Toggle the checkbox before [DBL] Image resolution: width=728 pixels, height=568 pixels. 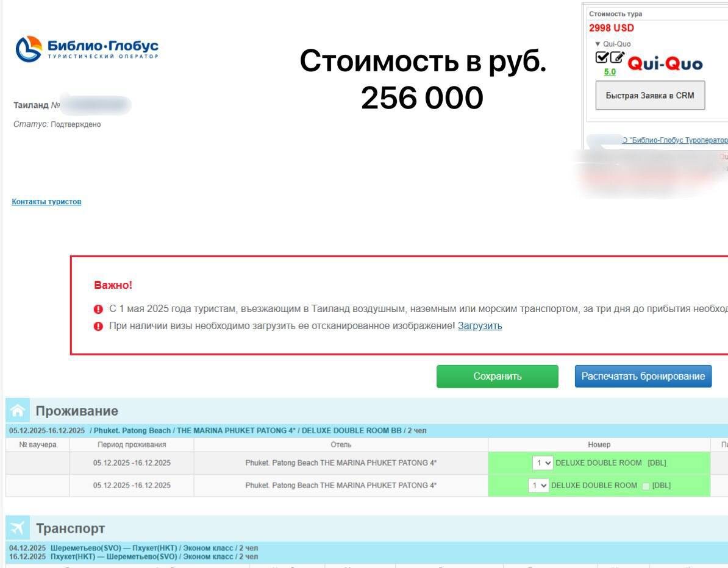pos(645,486)
